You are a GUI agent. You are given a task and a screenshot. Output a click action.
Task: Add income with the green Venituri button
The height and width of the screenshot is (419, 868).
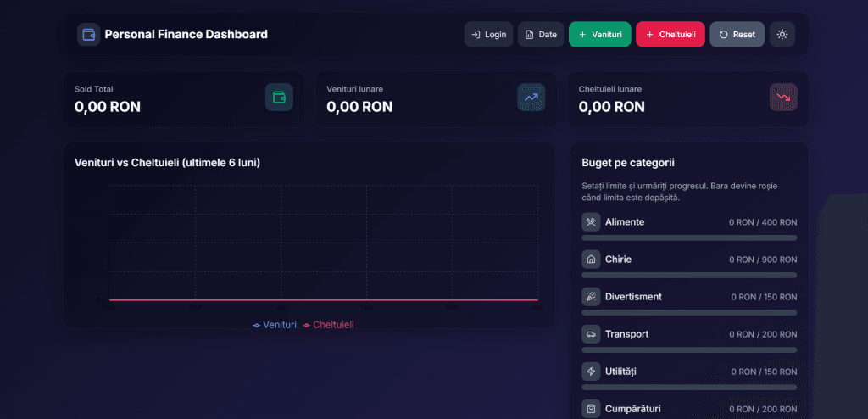[599, 35]
